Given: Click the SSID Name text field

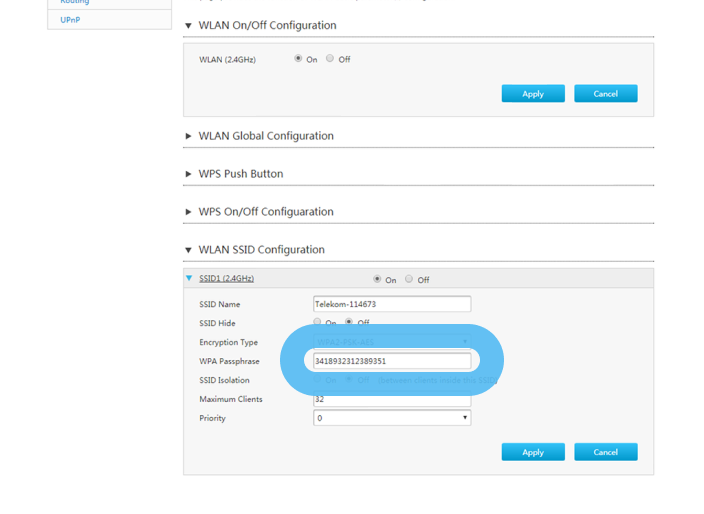Looking at the screenshot, I should (x=391, y=304).
